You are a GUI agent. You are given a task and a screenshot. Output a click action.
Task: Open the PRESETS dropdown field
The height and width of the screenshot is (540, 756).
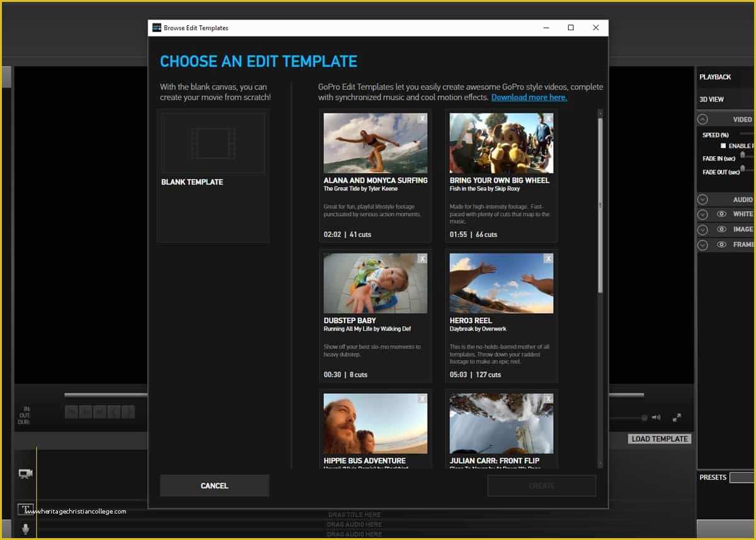(x=742, y=478)
